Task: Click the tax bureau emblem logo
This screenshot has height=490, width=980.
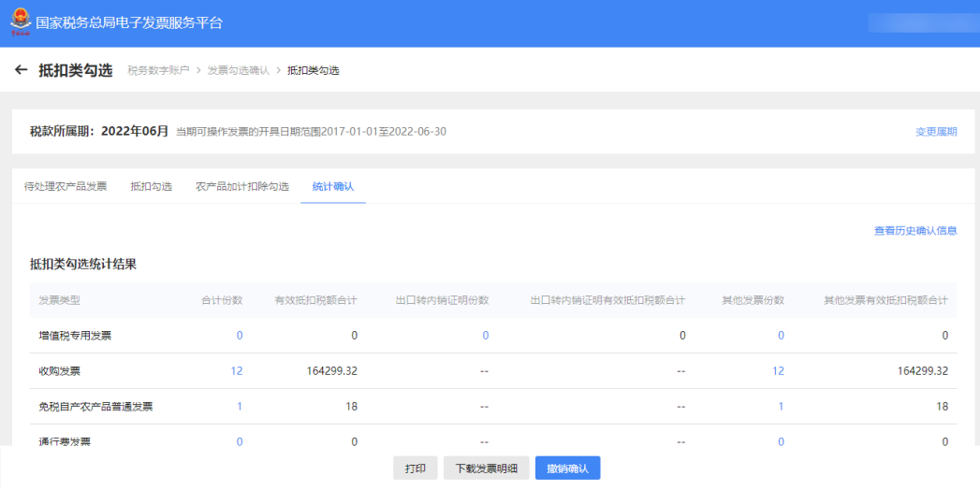Action: point(20,22)
